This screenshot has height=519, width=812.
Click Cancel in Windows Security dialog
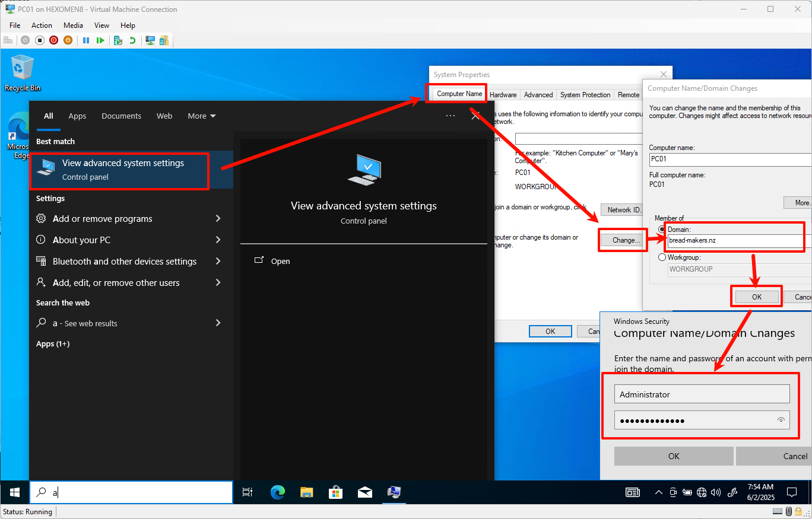[x=774, y=456]
